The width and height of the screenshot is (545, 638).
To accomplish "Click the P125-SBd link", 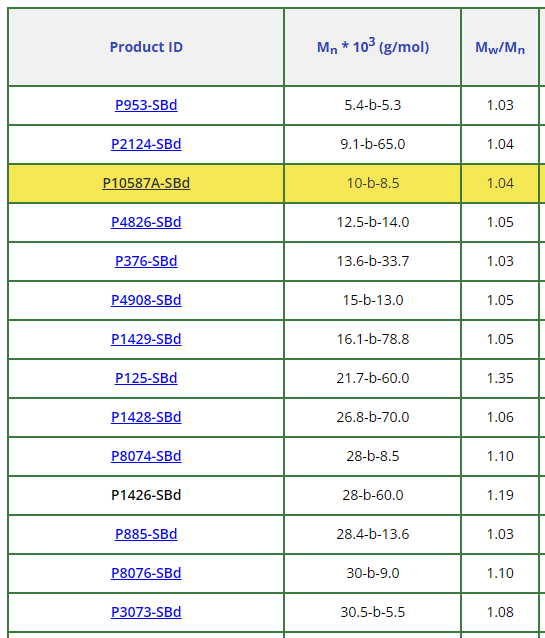I will [x=146, y=378].
